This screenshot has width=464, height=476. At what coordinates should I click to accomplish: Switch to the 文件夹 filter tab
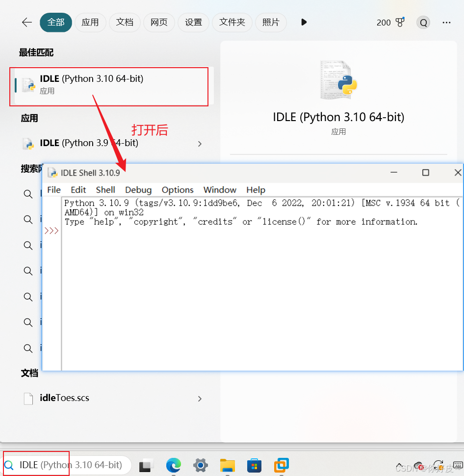point(232,23)
